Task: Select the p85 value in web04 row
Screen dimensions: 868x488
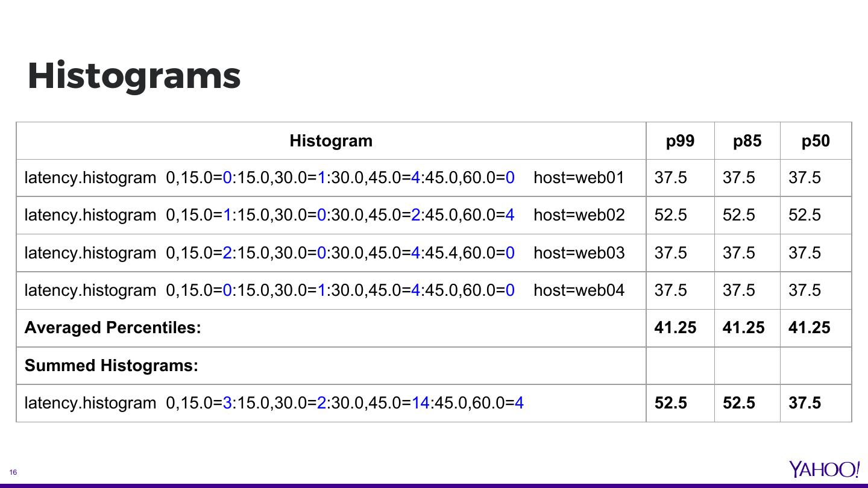Action: (x=738, y=290)
